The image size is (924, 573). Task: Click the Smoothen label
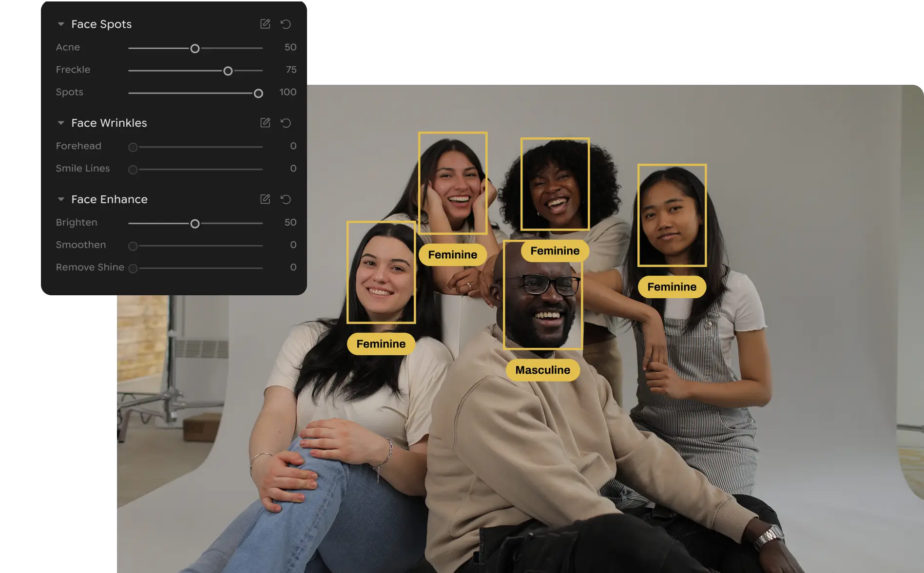click(81, 245)
